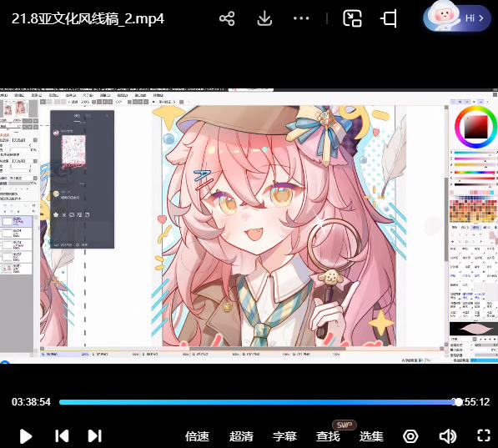Download the video with the download icon
498x448 pixels.
(264, 18)
